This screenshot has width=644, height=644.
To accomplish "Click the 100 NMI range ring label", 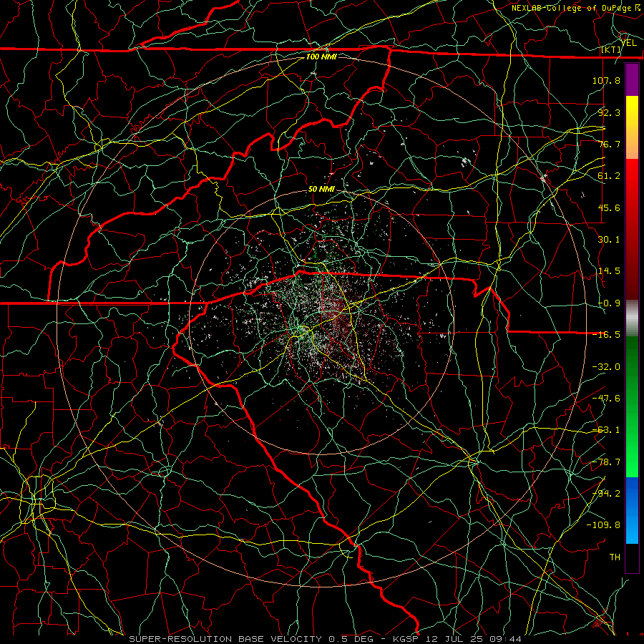I will 321,57.
